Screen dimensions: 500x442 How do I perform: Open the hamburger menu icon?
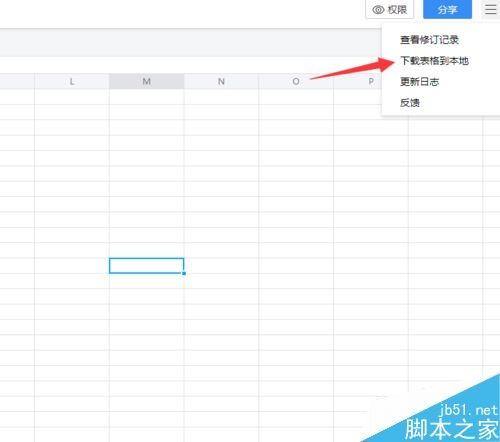pyautogui.click(x=490, y=9)
